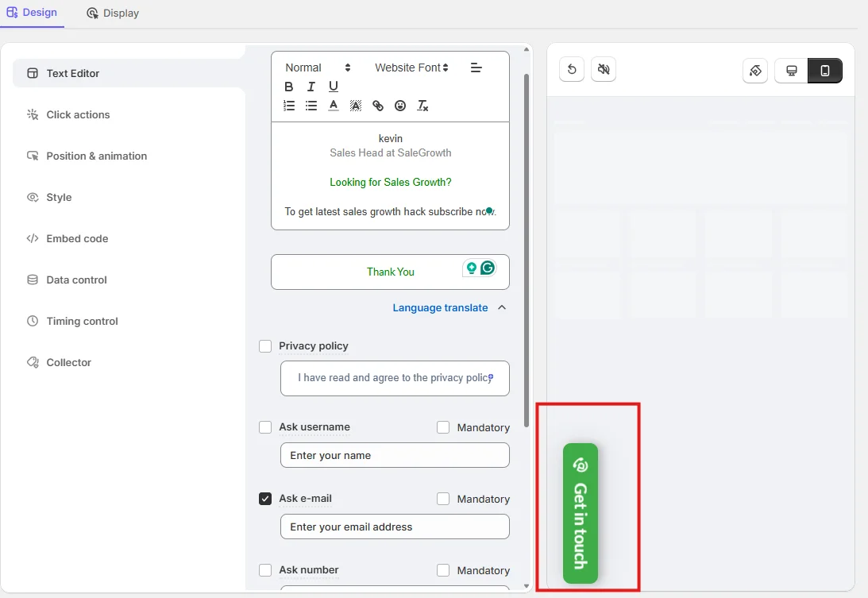Toggle the muted sound icon in preview
This screenshot has width=868, height=598.
pyautogui.click(x=604, y=70)
